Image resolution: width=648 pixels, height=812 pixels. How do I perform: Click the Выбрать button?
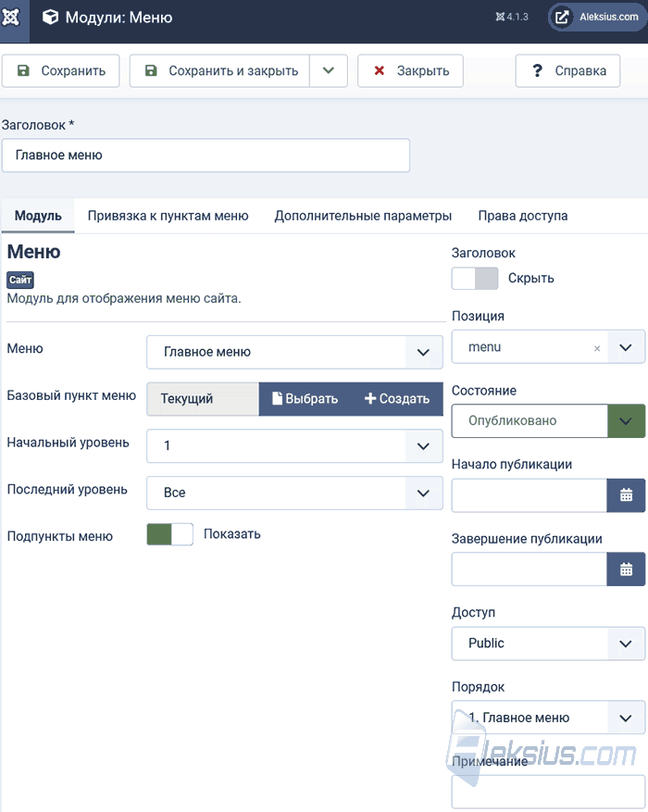point(305,399)
